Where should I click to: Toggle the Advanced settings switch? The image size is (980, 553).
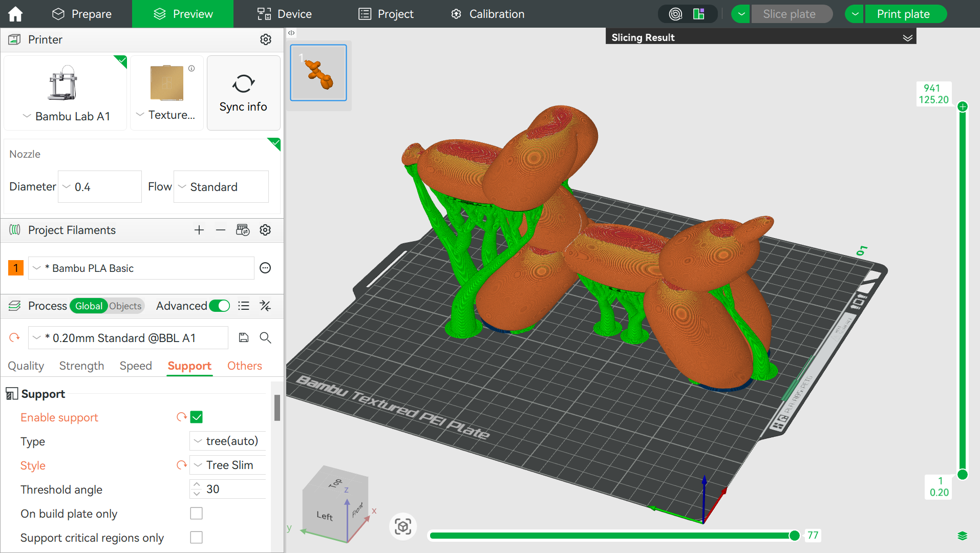[220, 306]
